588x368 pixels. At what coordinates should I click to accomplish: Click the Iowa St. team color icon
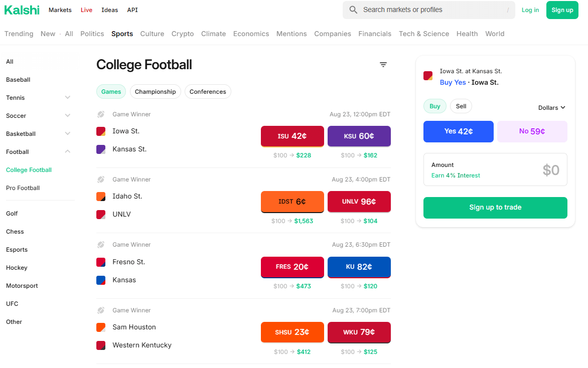(101, 131)
